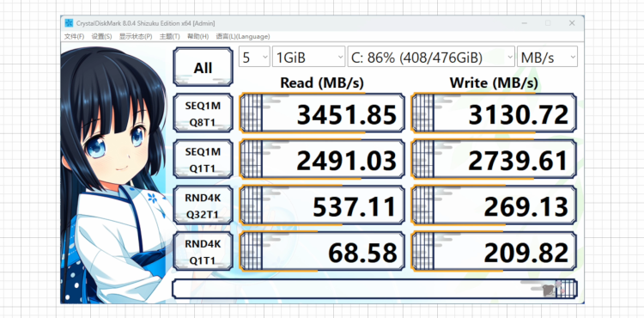Run all benchmarks with the All button

pyautogui.click(x=203, y=67)
